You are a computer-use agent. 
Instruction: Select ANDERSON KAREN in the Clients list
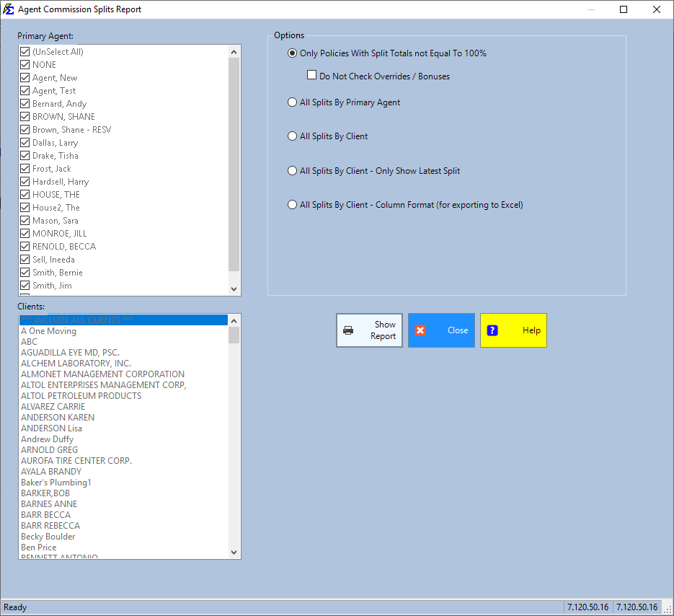(x=58, y=417)
